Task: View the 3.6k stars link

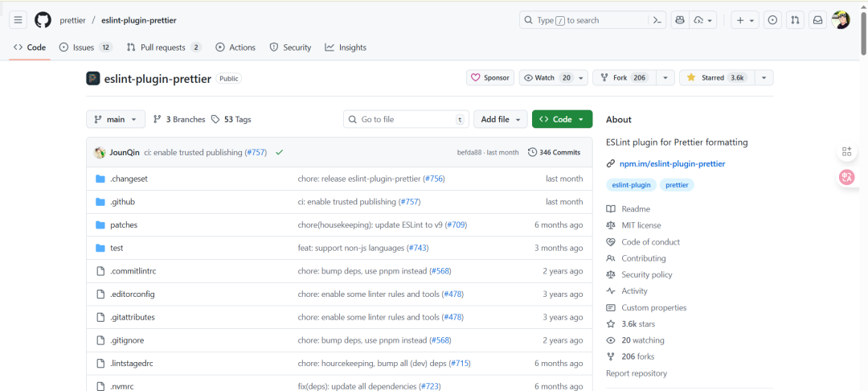Action: 631,324
